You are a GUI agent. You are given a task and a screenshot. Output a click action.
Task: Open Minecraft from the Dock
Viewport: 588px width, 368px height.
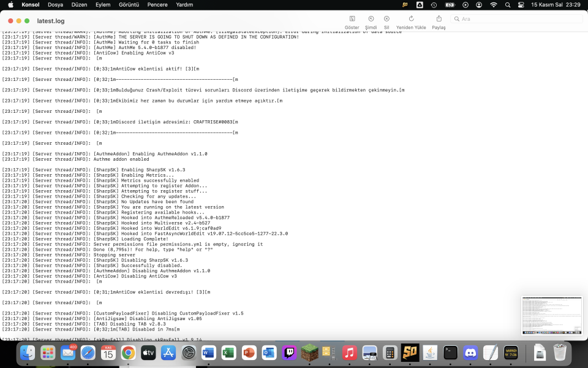[x=309, y=353]
